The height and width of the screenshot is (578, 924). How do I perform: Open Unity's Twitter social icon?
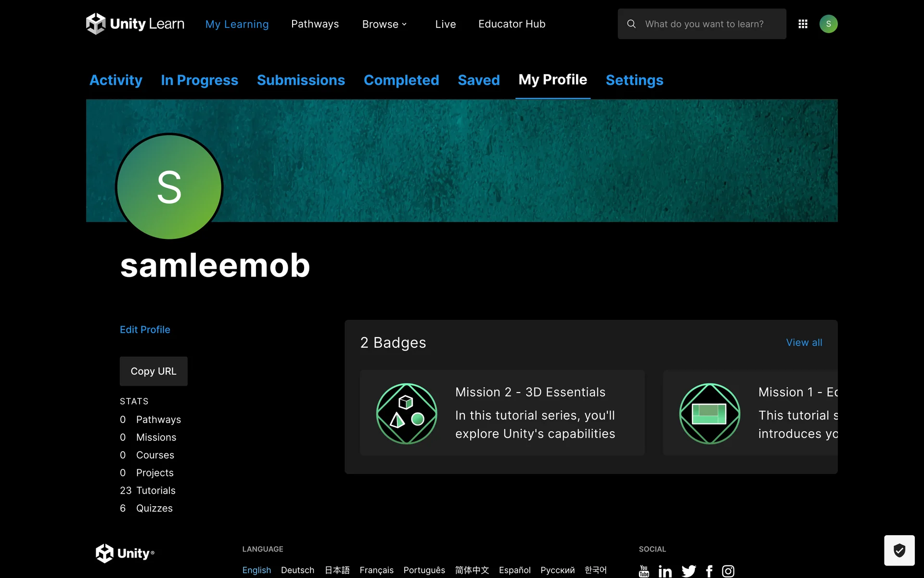pyautogui.click(x=689, y=571)
